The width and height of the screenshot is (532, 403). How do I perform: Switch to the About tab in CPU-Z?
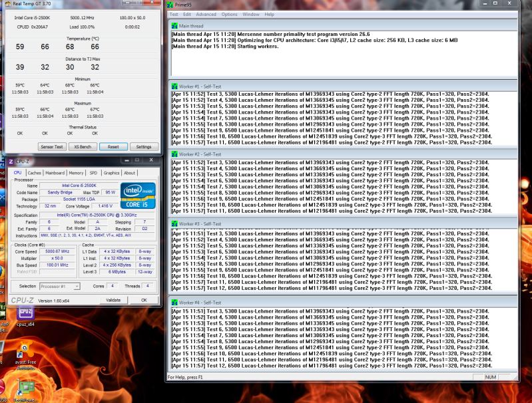[x=129, y=173]
